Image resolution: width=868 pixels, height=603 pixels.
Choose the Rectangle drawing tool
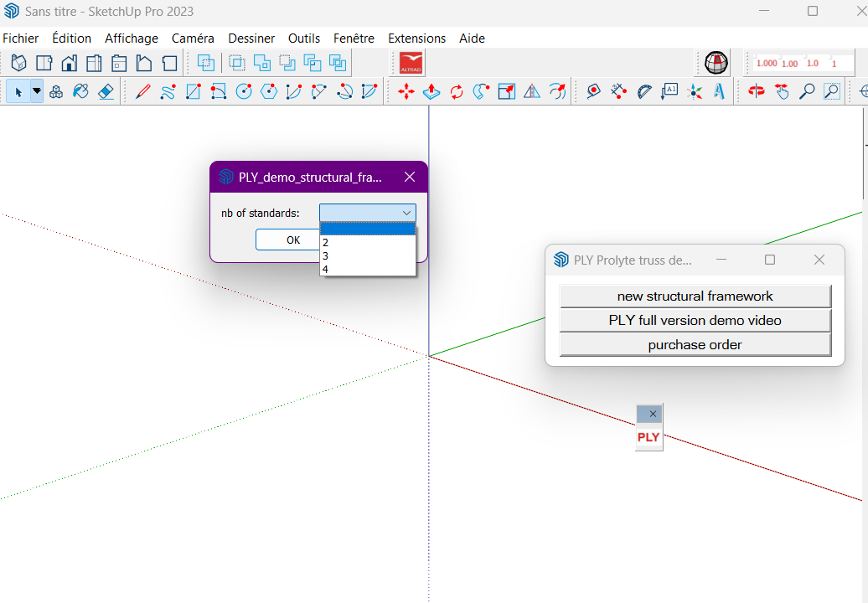click(193, 91)
